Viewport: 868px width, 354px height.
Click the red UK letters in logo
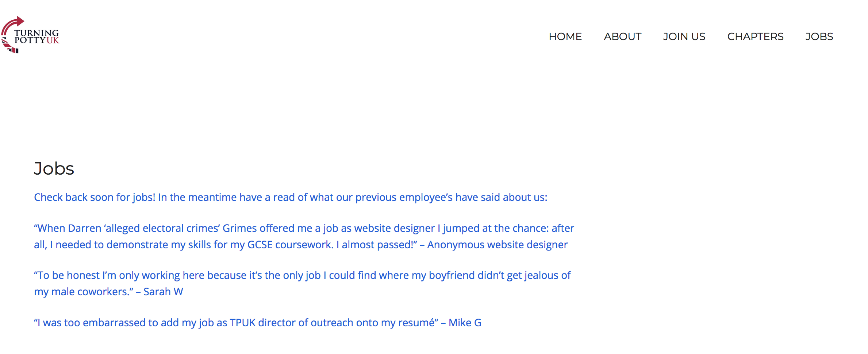53,40
